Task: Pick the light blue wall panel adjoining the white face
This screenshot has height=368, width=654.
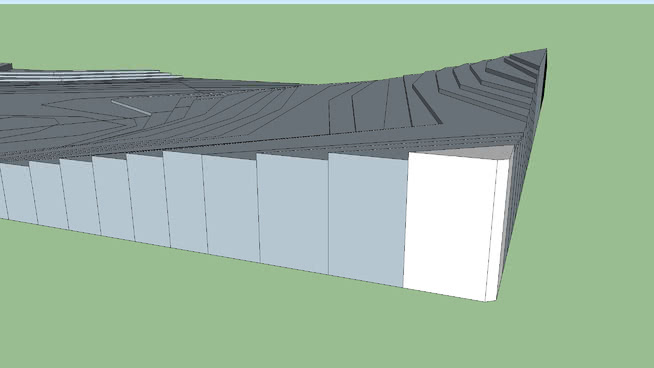Action: pyautogui.click(x=367, y=219)
